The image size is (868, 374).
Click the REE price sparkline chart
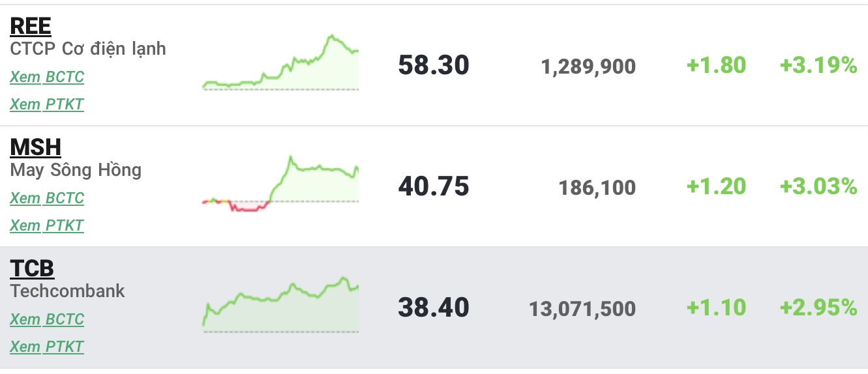tap(280, 64)
